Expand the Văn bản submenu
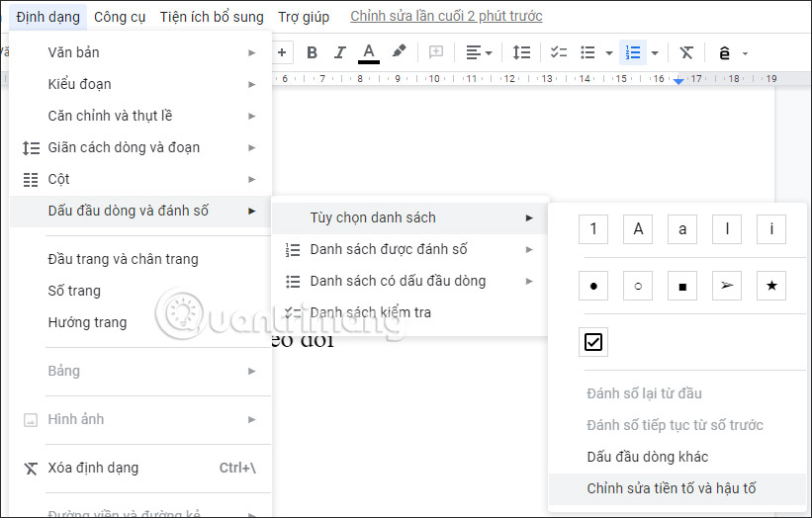 coord(140,52)
